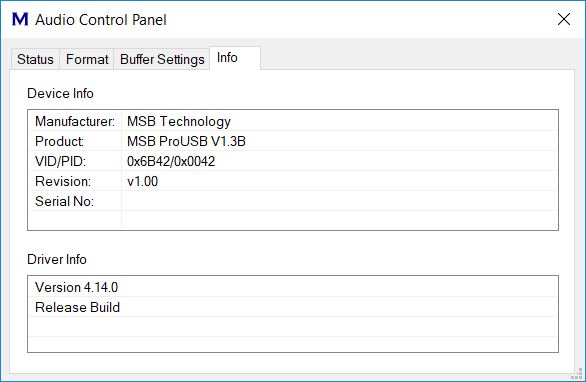
Task: Close the Audio Control Panel window
Action: point(564,19)
